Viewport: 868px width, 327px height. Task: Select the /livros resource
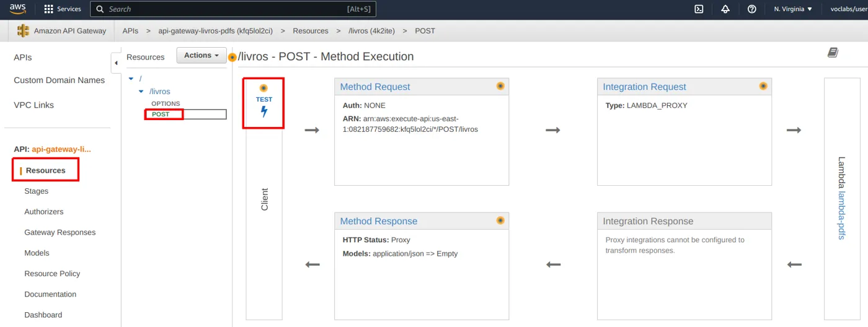(159, 92)
